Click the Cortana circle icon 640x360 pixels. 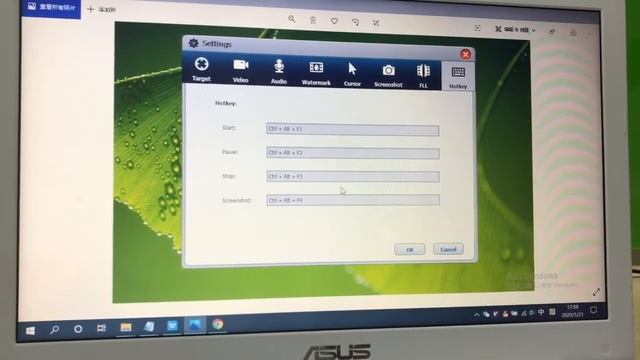[78, 329]
